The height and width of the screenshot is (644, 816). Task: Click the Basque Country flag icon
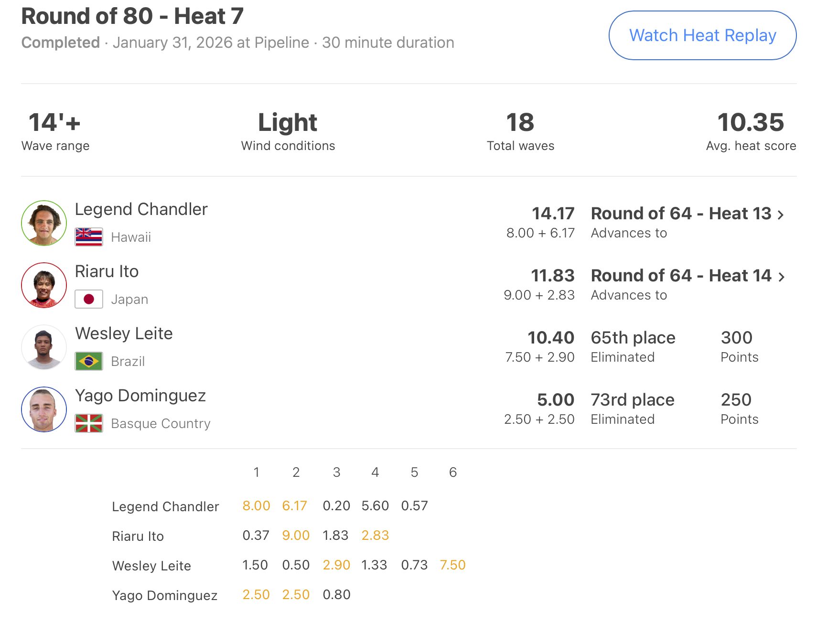tap(89, 423)
